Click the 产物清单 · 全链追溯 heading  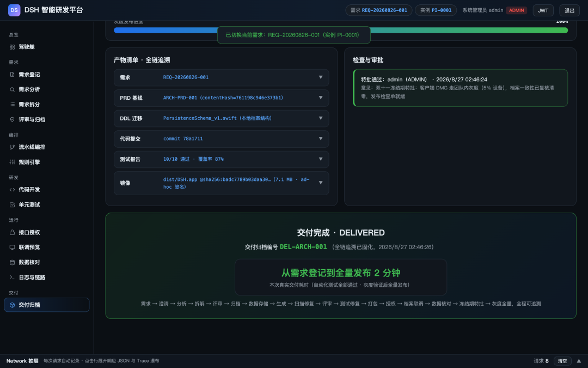tap(142, 60)
